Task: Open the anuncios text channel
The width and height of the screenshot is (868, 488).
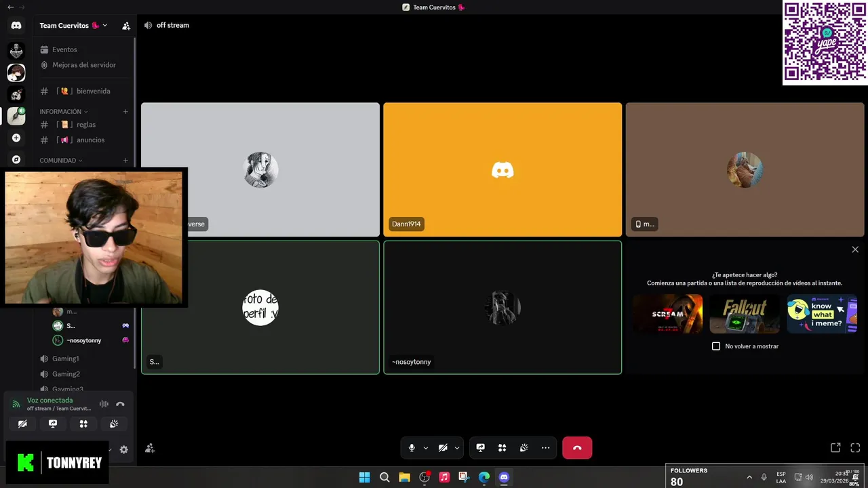Action: point(84,140)
